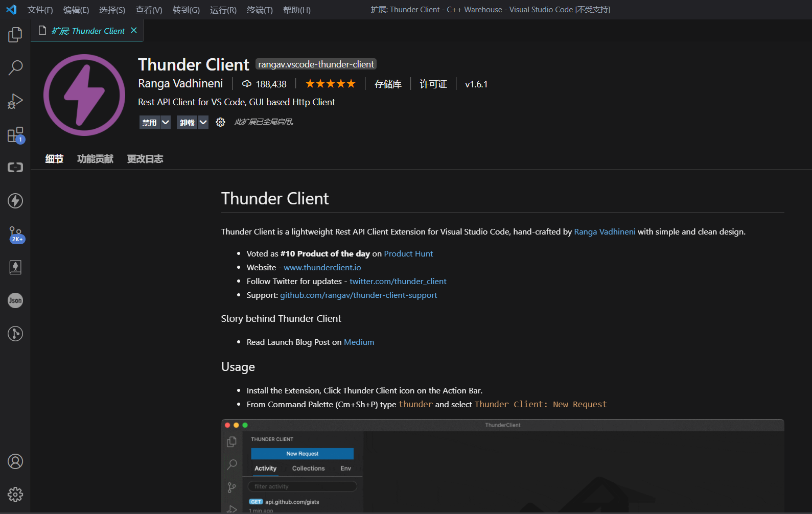Open the 运行(R) menu

point(223,10)
